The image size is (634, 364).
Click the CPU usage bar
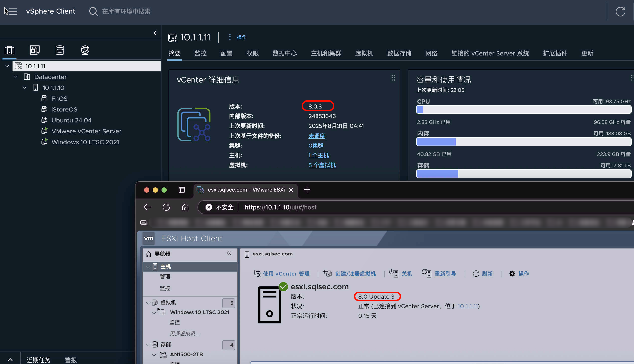[x=524, y=109]
